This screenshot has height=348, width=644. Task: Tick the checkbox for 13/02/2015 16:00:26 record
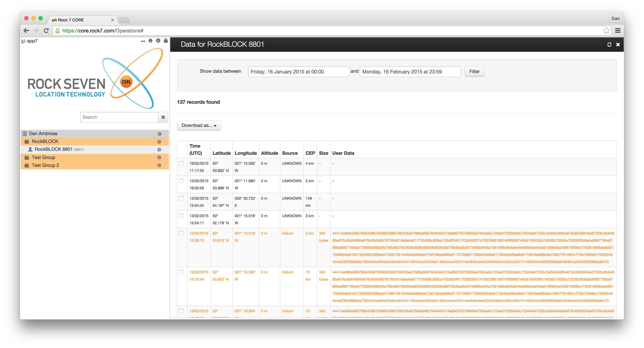click(181, 181)
